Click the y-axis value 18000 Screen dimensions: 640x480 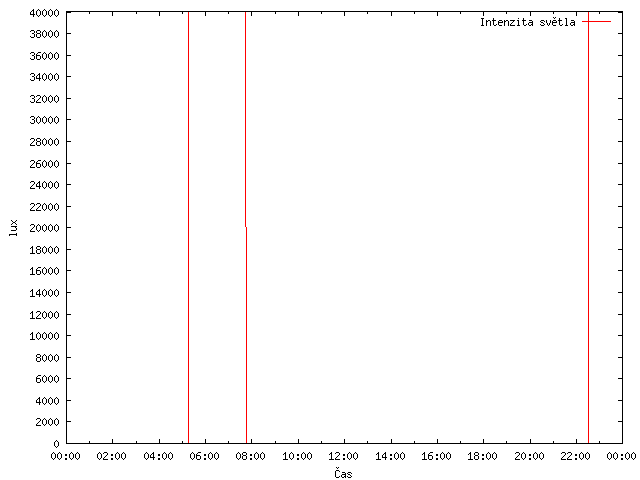coord(44,250)
